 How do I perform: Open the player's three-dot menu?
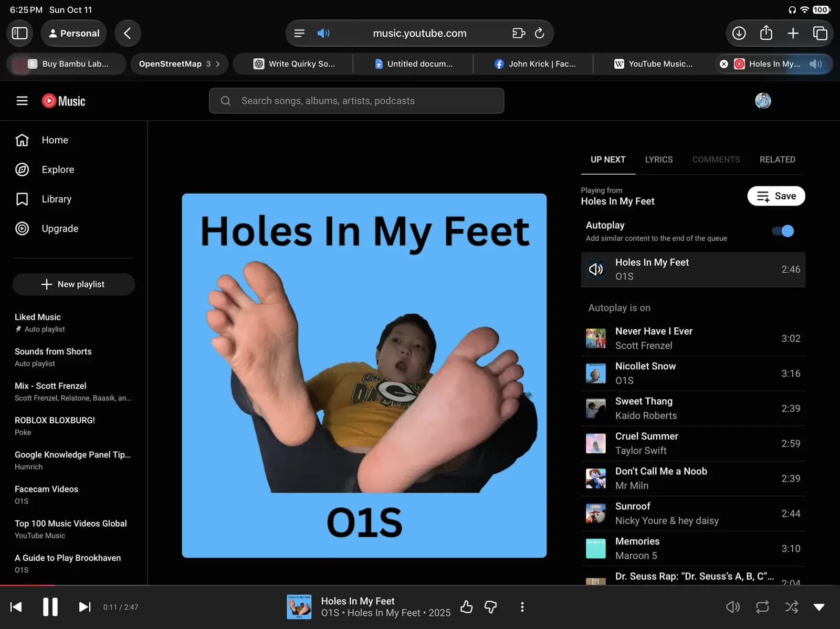522,607
